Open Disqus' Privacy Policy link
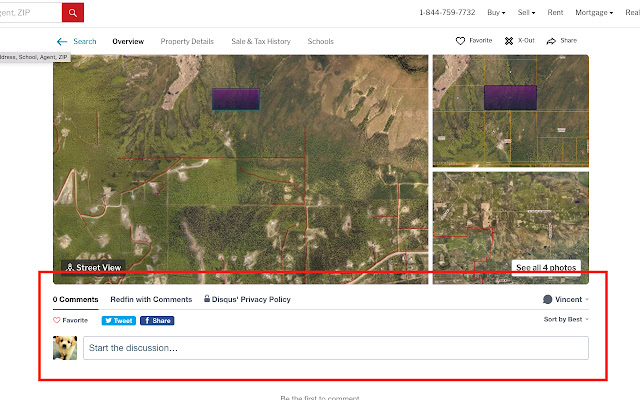 coord(247,299)
